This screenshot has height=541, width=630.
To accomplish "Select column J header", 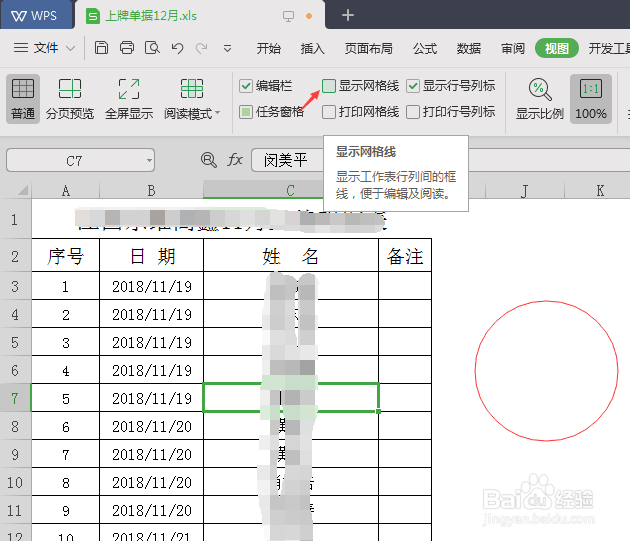I will (525, 190).
